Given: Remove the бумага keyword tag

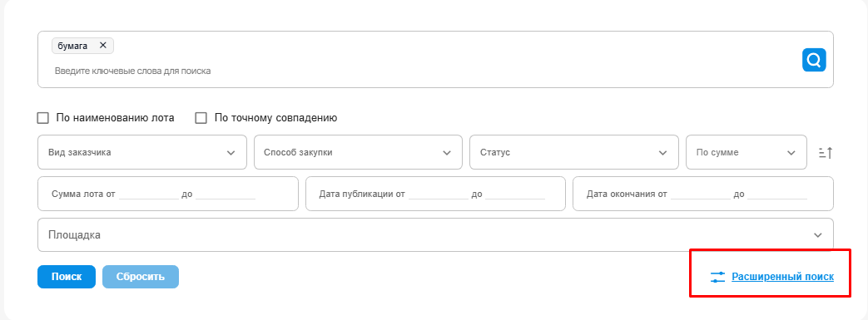Looking at the screenshot, I should coord(102,46).
